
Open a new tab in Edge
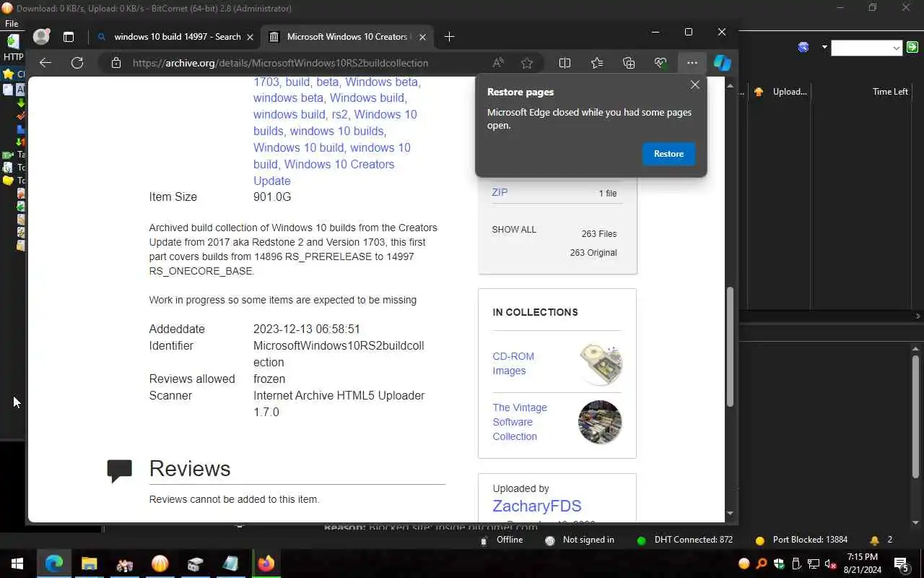tap(449, 37)
